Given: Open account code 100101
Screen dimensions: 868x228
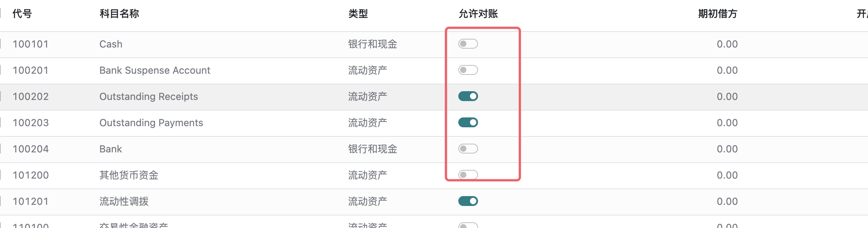Looking at the screenshot, I should pyautogui.click(x=30, y=44).
